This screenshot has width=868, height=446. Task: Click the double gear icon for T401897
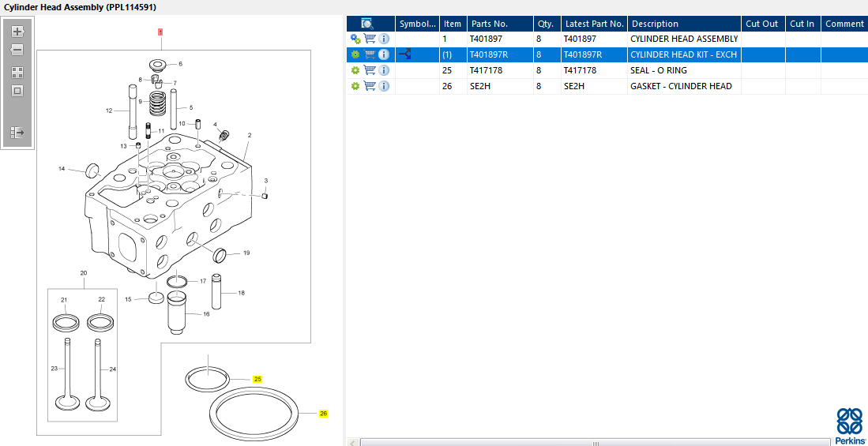355,39
